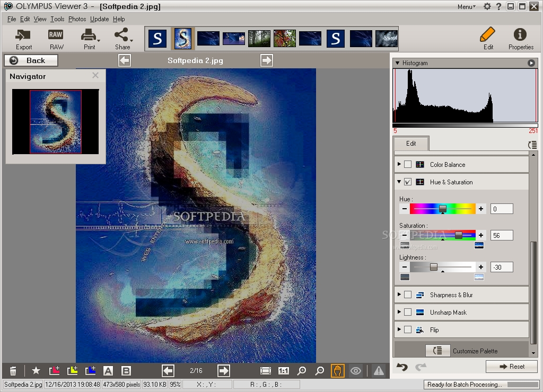The image size is (543, 392).
Task: Select the A comparison view icon
Action: (108, 371)
